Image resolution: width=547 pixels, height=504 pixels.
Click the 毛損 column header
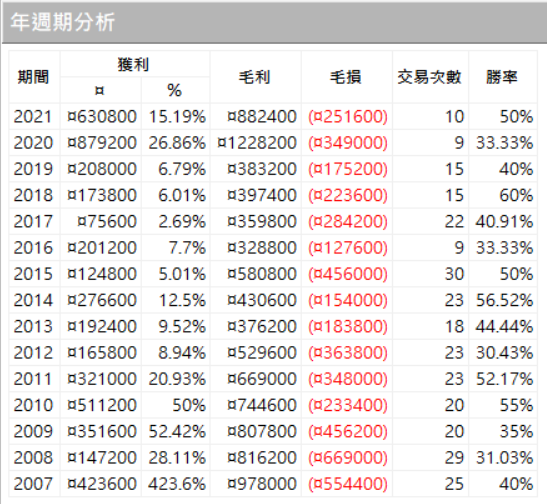pyautogui.click(x=346, y=77)
